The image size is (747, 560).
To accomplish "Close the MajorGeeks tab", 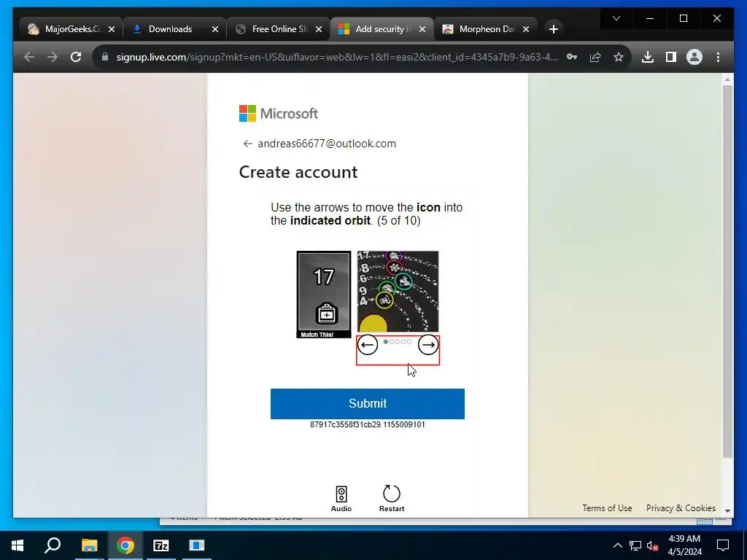I will tap(112, 29).
